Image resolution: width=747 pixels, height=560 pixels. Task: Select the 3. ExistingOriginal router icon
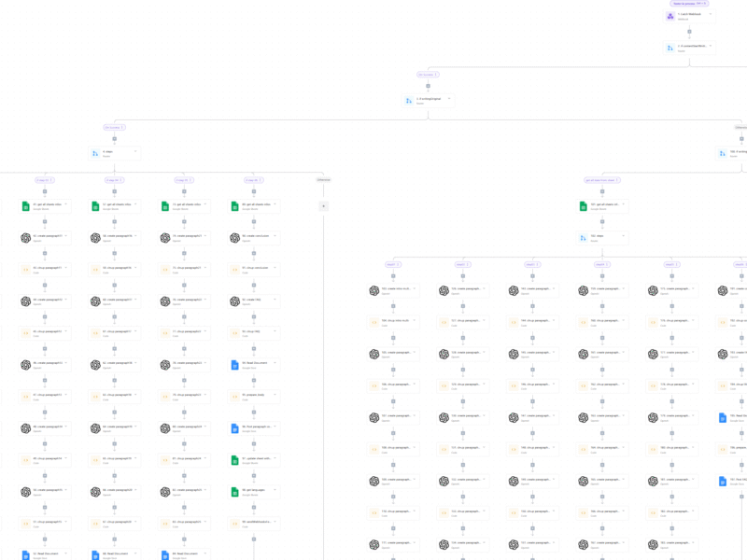409,101
